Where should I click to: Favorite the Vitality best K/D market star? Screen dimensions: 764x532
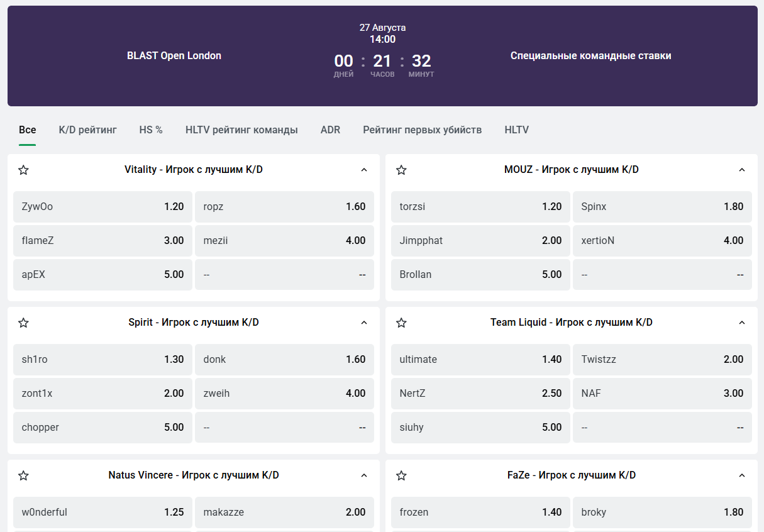[x=23, y=170]
